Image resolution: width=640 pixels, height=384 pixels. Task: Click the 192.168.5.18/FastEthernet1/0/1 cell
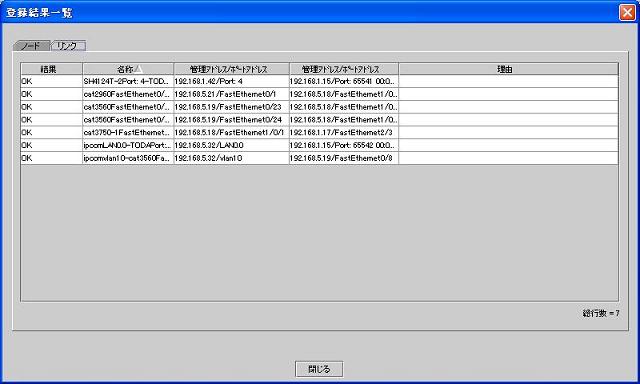pyautogui.click(x=231, y=132)
